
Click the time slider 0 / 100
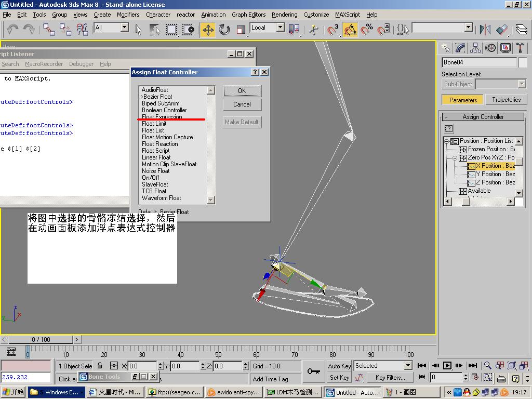pyautogui.click(x=41, y=339)
